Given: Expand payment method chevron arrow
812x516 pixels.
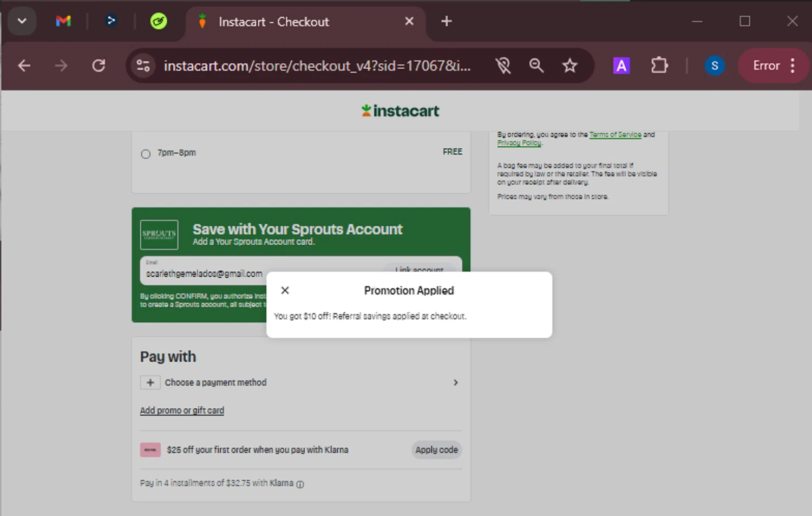Looking at the screenshot, I should pos(456,382).
